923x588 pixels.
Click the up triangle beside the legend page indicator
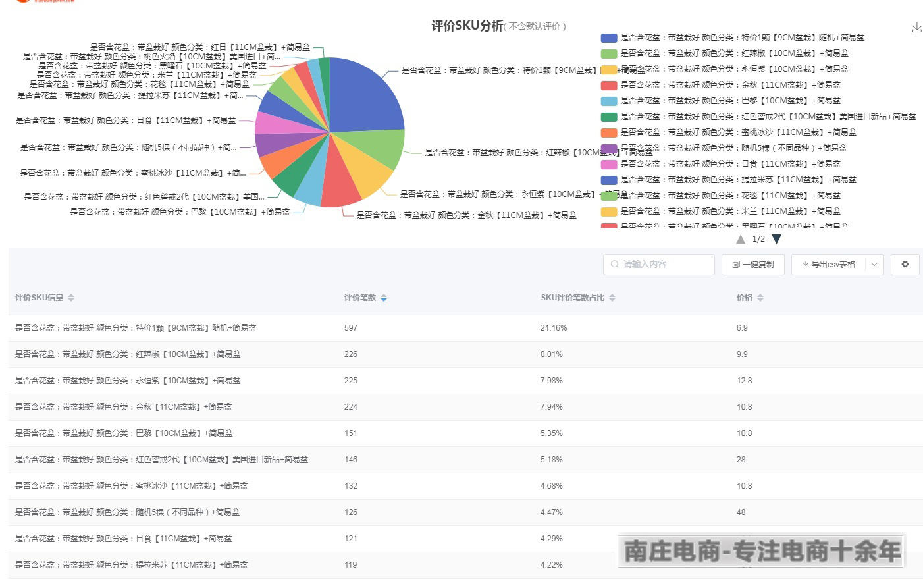point(740,239)
